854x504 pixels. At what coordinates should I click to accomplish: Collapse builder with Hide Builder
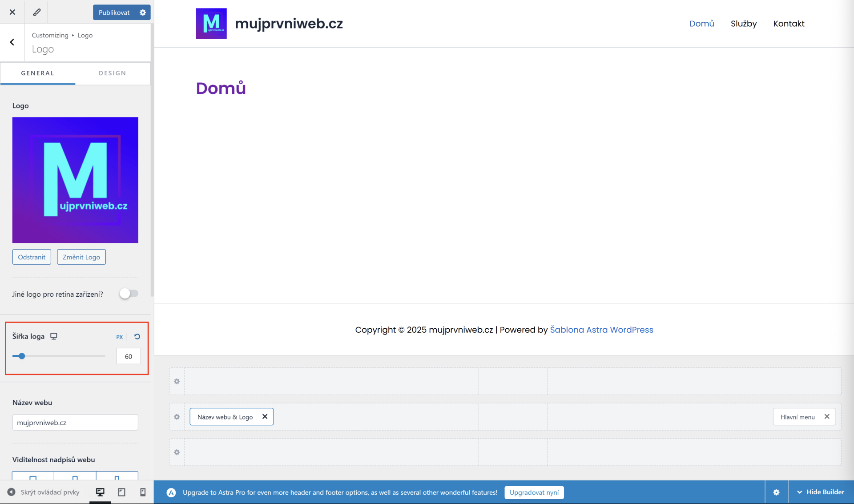point(821,492)
